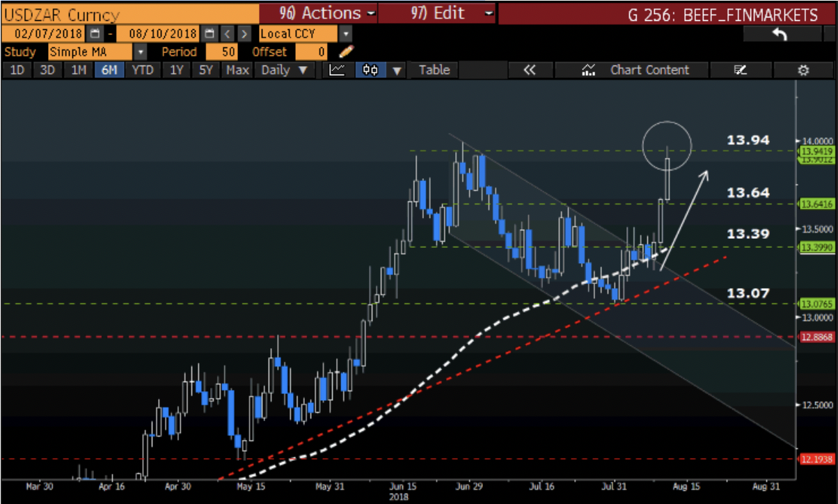
Task: Click the annotate chart icon
Action: 740,70
